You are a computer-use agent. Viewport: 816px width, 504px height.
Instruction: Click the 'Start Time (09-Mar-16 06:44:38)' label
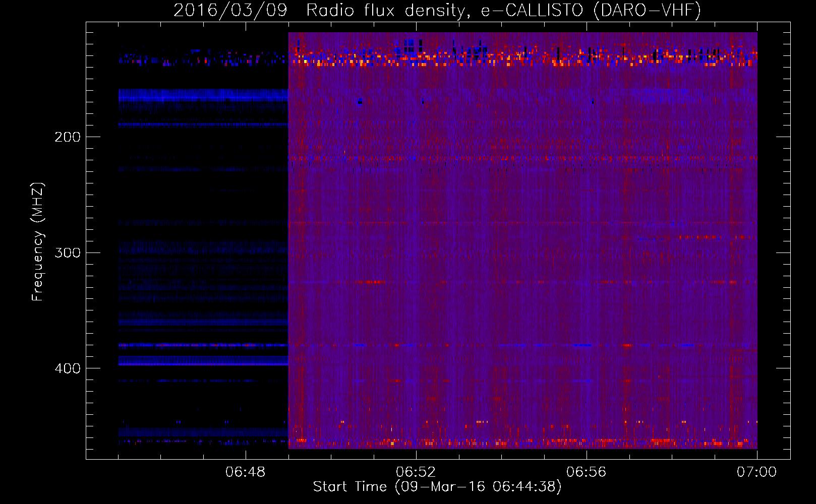tap(437, 487)
